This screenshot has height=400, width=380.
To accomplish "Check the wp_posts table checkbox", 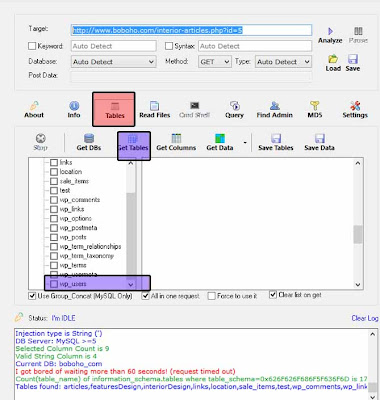I will [x=54, y=237].
